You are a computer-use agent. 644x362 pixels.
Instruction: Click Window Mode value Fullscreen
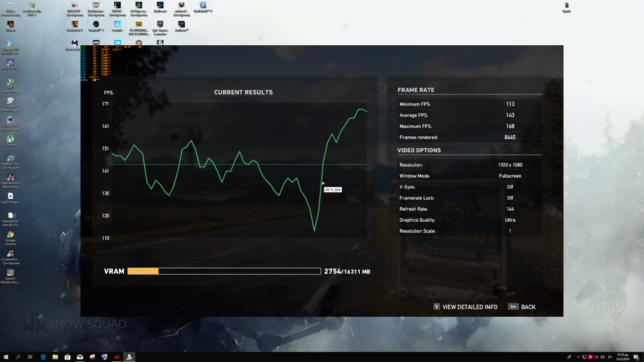[510, 176]
